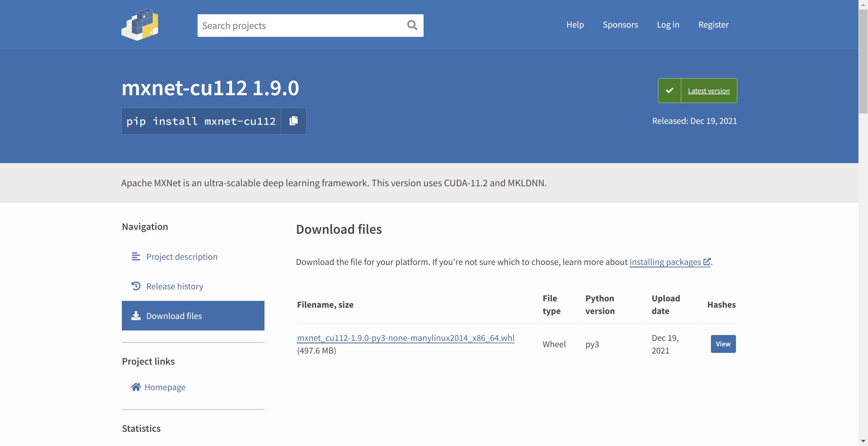Click the page scrollbar thumb
Image resolution: width=868 pixels, height=446 pixels.
point(863,61)
